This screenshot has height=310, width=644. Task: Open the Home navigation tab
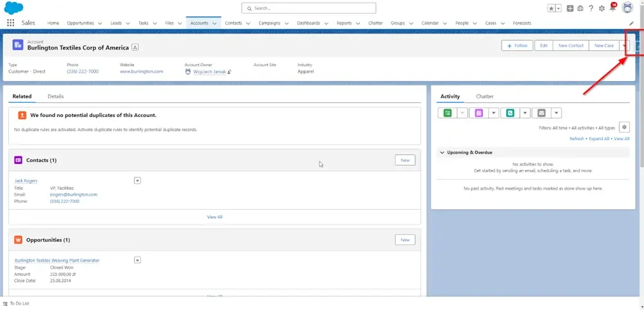(53, 23)
